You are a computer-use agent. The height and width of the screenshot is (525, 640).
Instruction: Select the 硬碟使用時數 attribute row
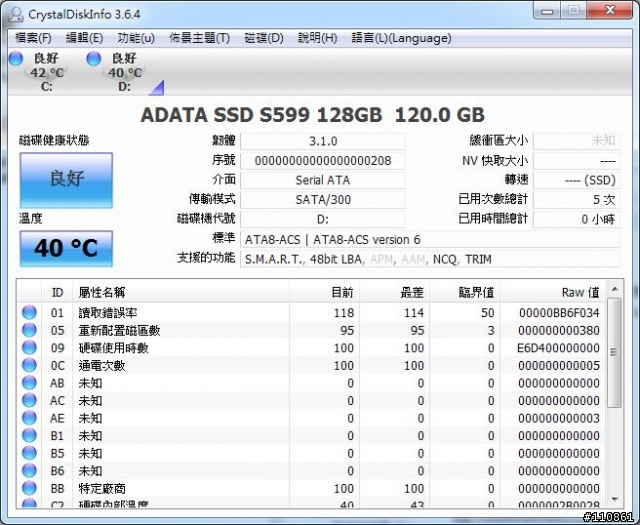311,348
